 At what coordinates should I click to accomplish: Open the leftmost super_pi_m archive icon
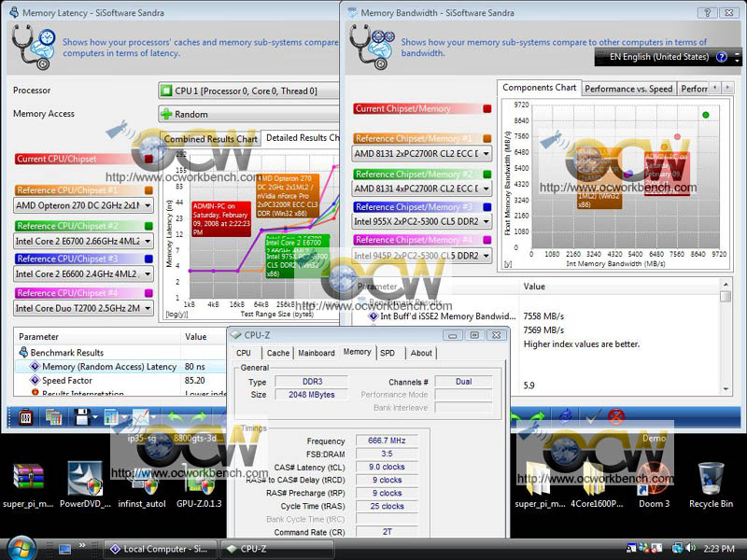pos(28,483)
